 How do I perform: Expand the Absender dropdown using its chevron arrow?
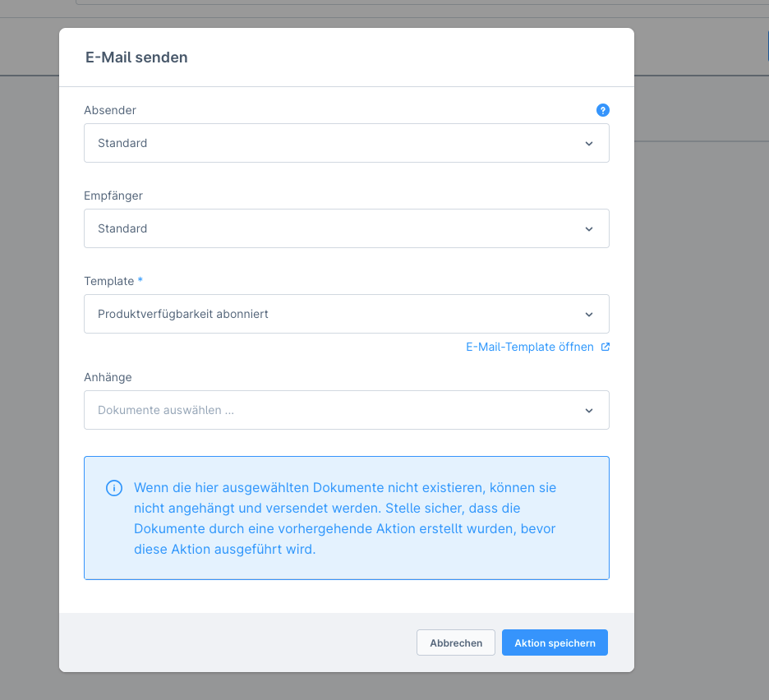click(588, 143)
